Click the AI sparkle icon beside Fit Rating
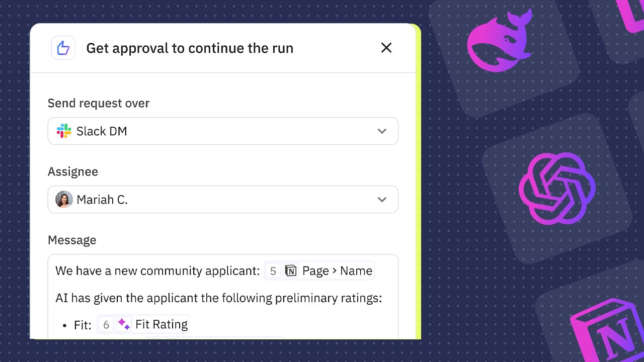 point(124,325)
